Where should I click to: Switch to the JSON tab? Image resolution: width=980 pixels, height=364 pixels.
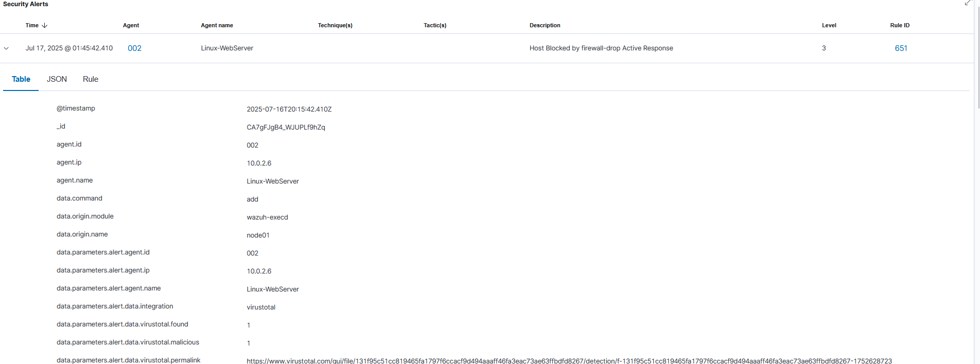[57, 79]
